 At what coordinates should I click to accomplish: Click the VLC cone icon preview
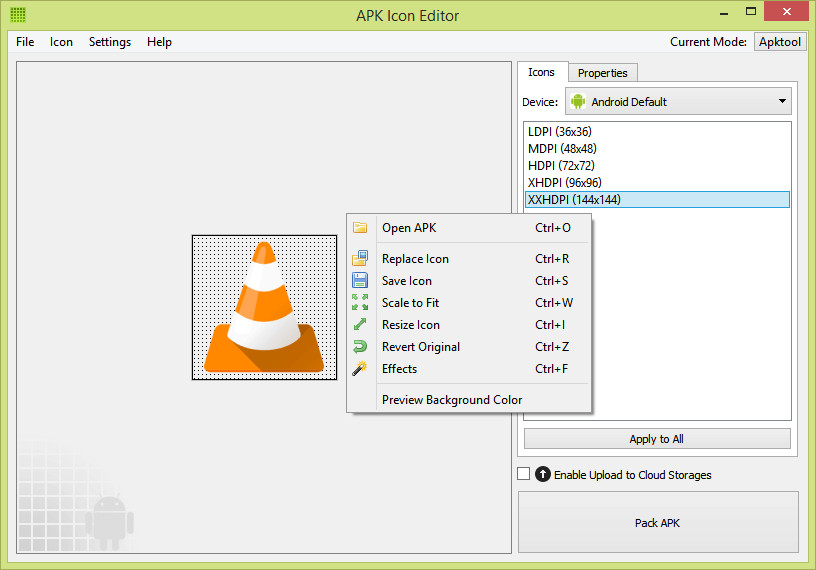(x=264, y=308)
